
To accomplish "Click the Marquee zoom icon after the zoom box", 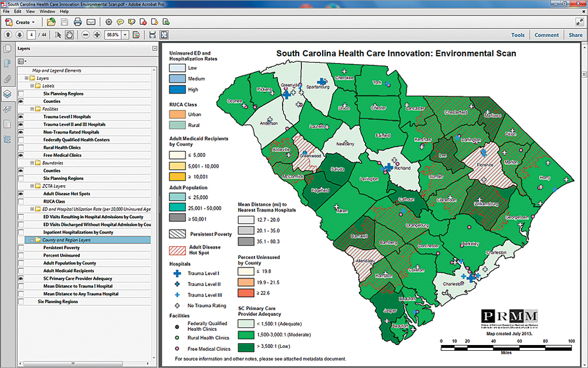I will pos(137,35).
